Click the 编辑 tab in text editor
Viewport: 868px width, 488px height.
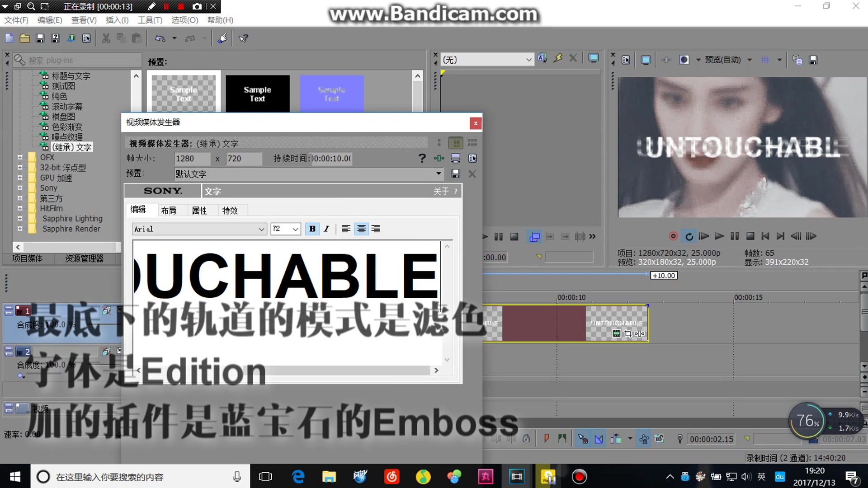[x=138, y=210]
